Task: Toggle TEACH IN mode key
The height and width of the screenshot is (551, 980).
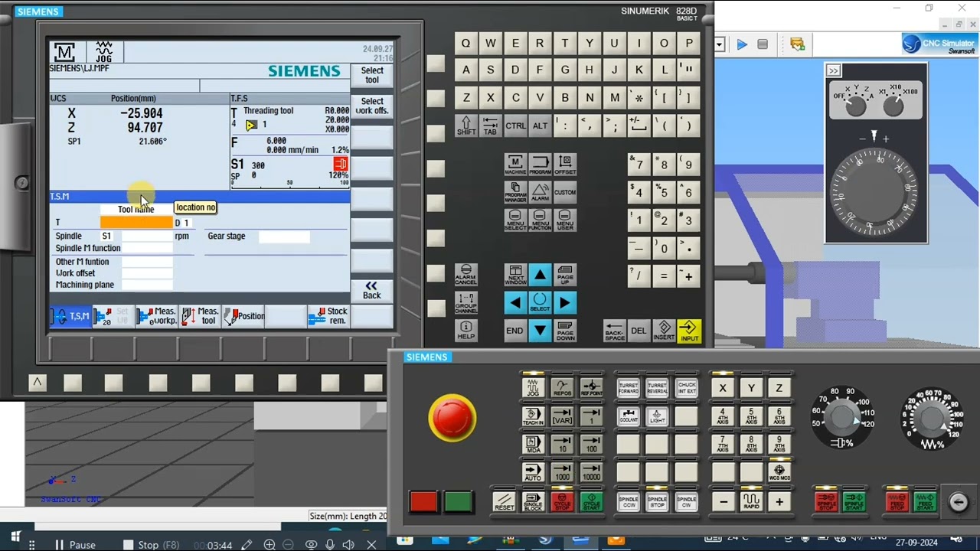Action: (533, 416)
